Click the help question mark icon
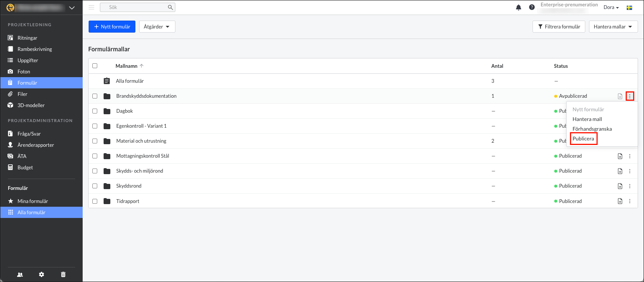Screen dimensions: 644x282 pos(532,7)
